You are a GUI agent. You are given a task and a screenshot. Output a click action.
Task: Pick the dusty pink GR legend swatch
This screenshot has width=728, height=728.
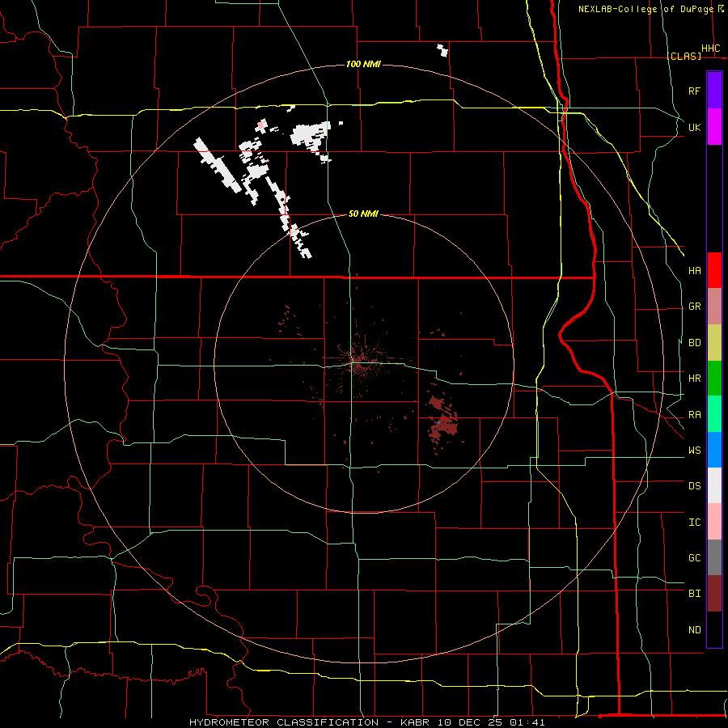(714, 306)
